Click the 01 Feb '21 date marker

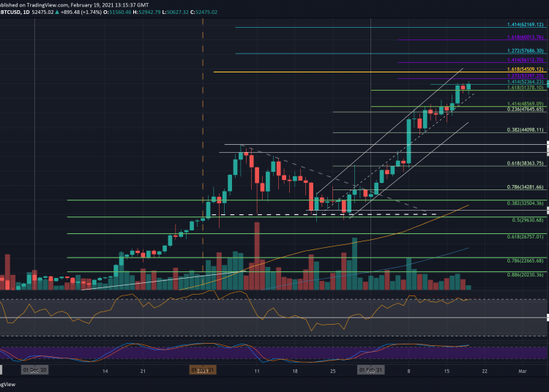[x=371, y=371]
